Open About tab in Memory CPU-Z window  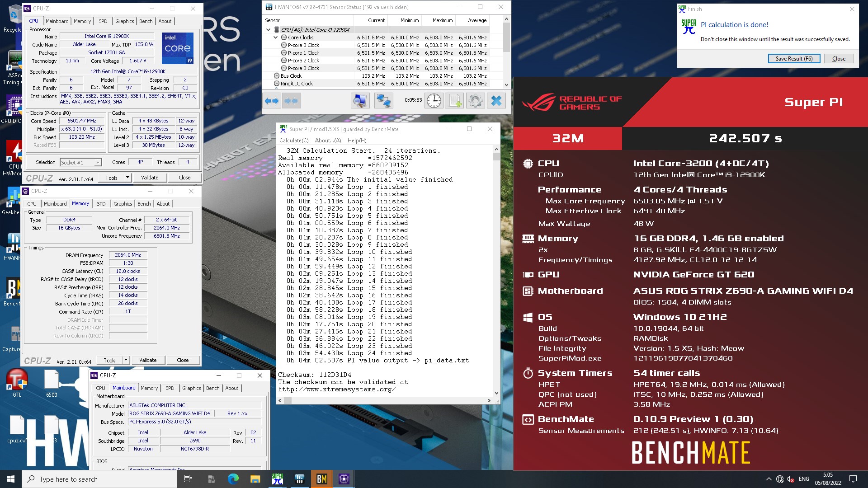click(163, 204)
